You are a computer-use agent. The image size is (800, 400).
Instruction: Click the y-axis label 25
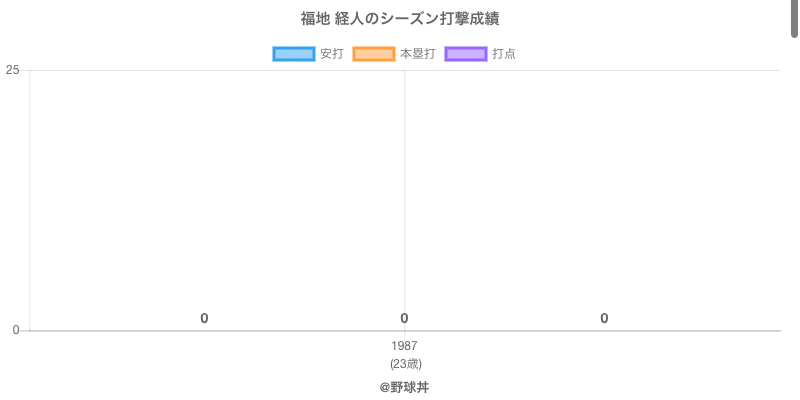(x=13, y=70)
